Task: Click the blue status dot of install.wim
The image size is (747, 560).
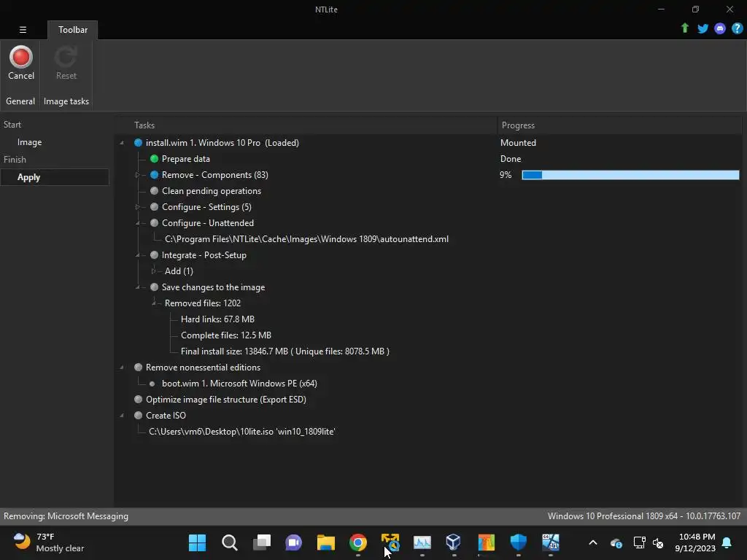Action: pyautogui.click(x=138, y=143)
